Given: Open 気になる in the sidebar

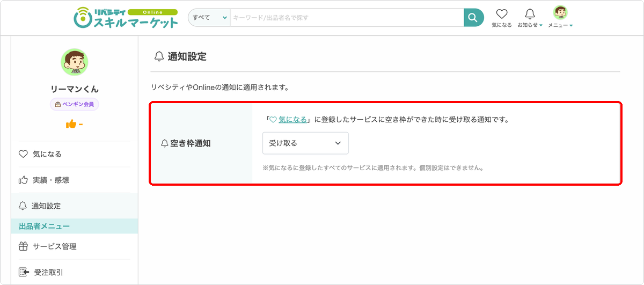Looking at the screenshot, I should point(75,154).
